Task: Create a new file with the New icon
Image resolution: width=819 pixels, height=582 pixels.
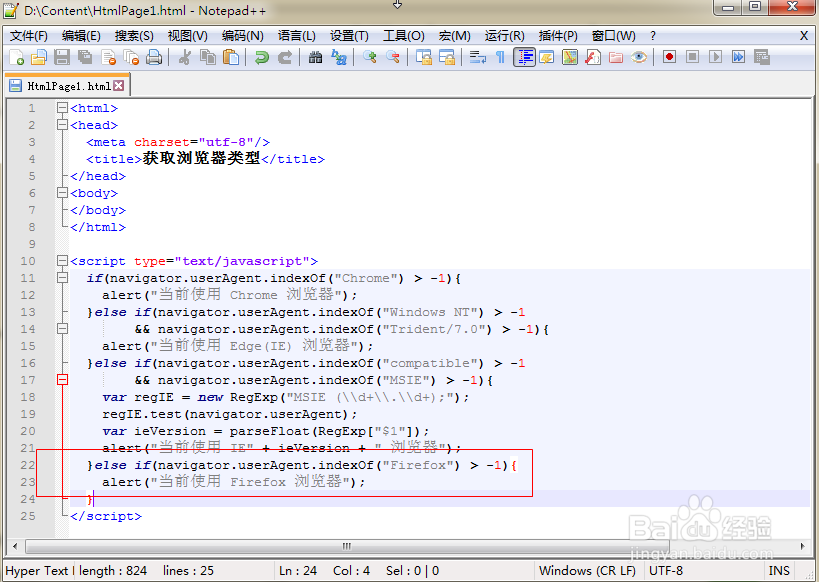Action: pyautogui.click(x=17, y=57)
